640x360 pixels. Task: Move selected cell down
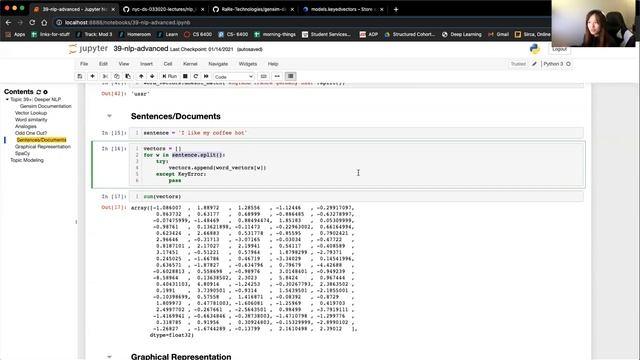pyautogui.click(x=152, y=76)
